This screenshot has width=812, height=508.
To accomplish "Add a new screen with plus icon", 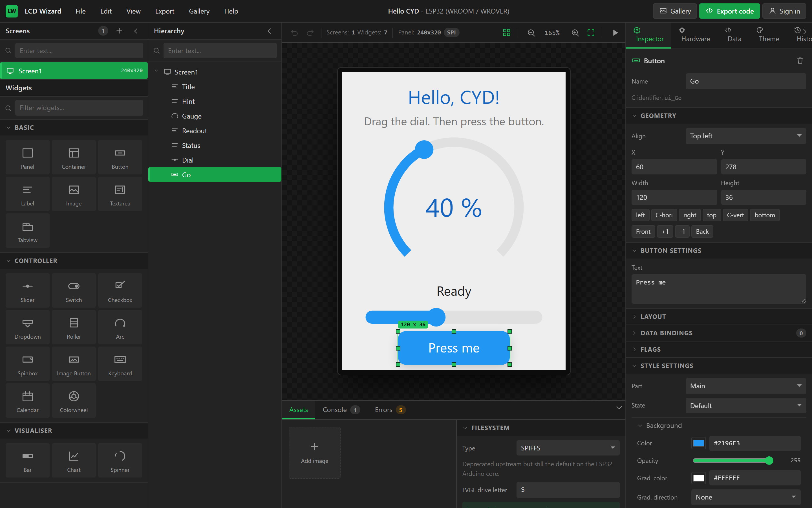I will 119,31.
